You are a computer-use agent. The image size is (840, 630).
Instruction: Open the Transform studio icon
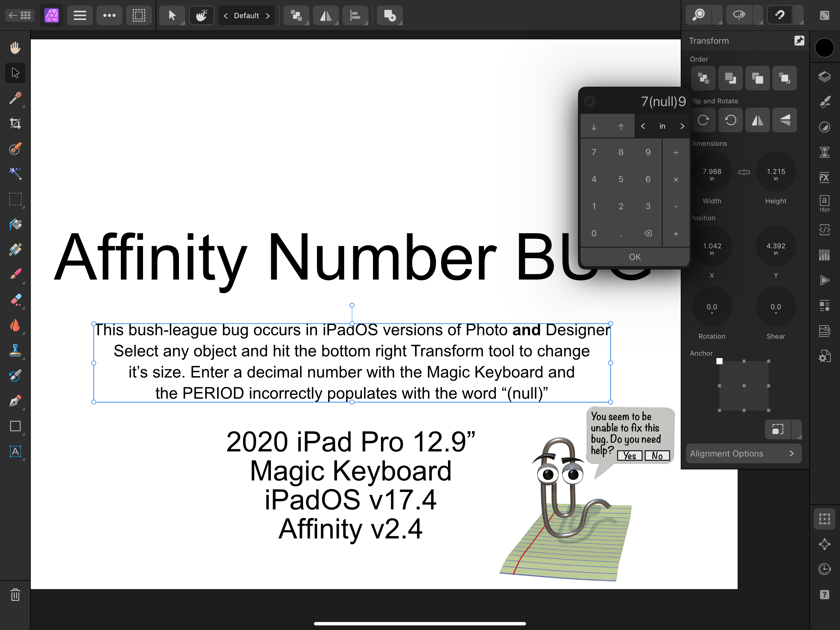824,519
